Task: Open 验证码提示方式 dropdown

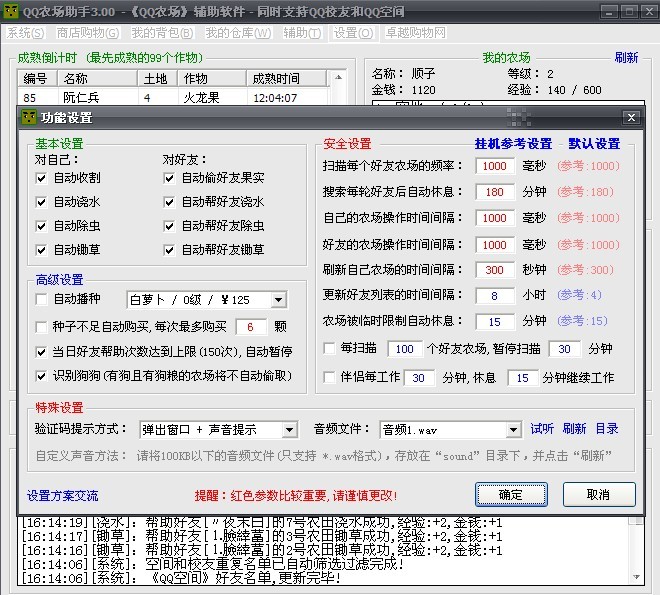Action: pos(290,430)
